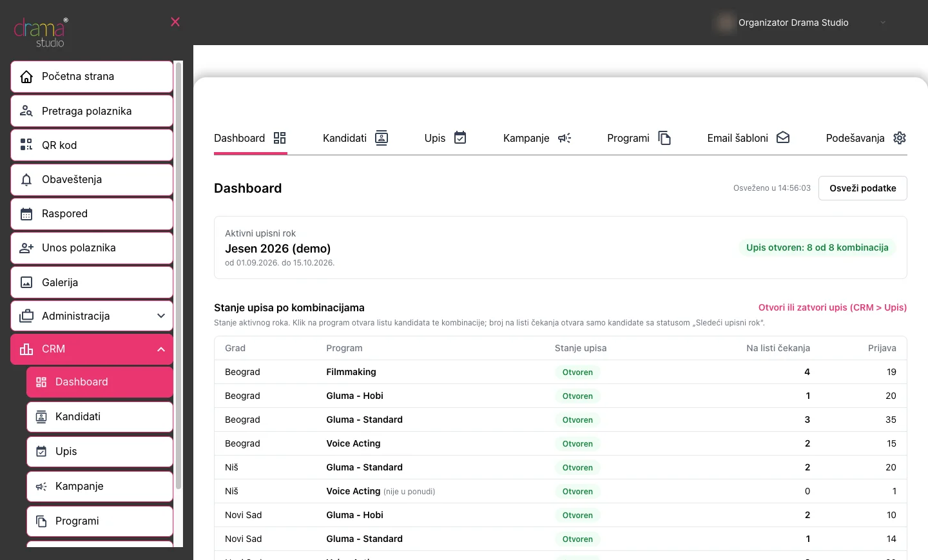The width and height of the screenshot is (928, 560).
Task: Click the Jesen 2026 (demo) enrollment period title
Action: (278, 248)
